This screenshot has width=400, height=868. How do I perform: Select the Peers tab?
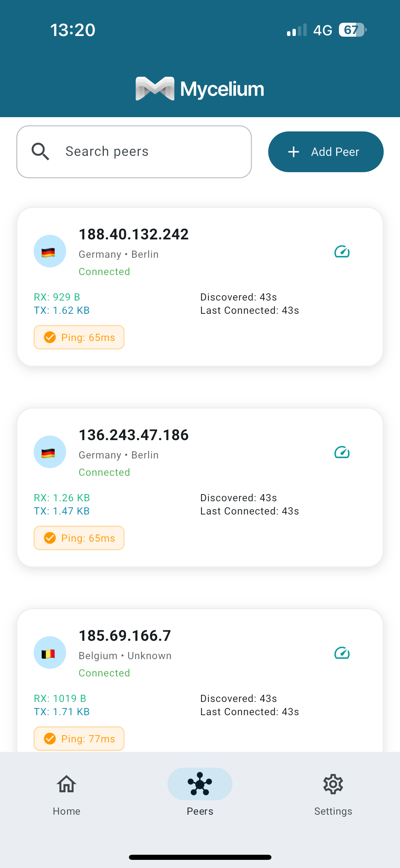pos(200,795)
